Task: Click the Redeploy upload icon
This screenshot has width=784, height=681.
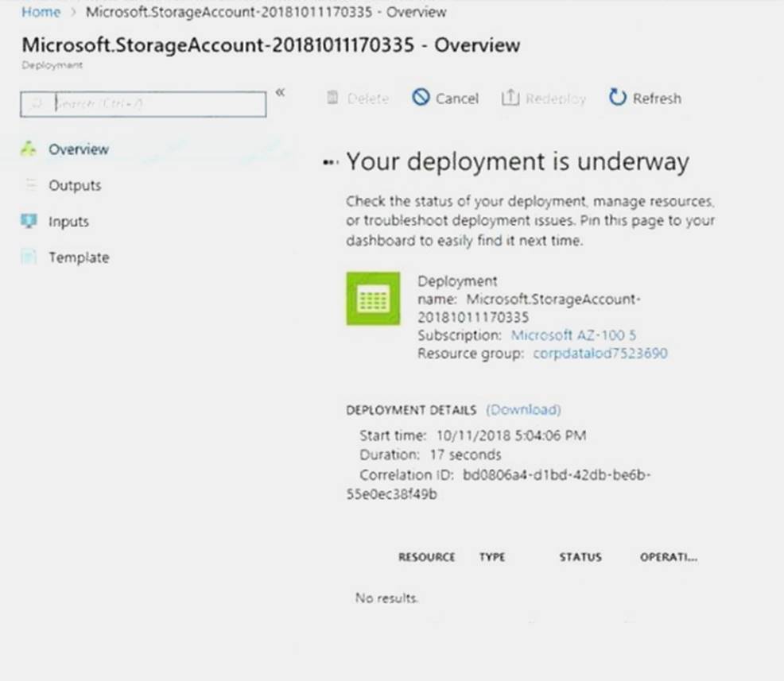Action: 510,98
